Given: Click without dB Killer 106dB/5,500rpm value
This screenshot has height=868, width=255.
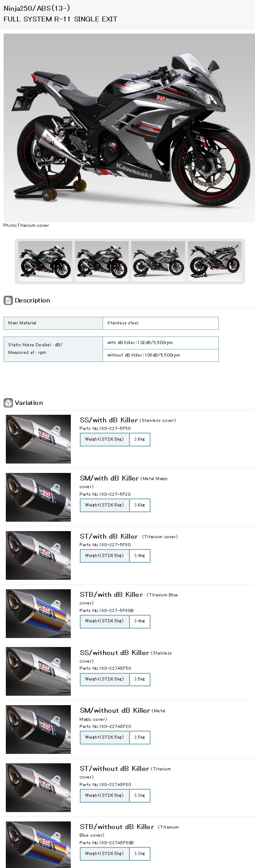Looking at the screenshot, I should (160, 355).
